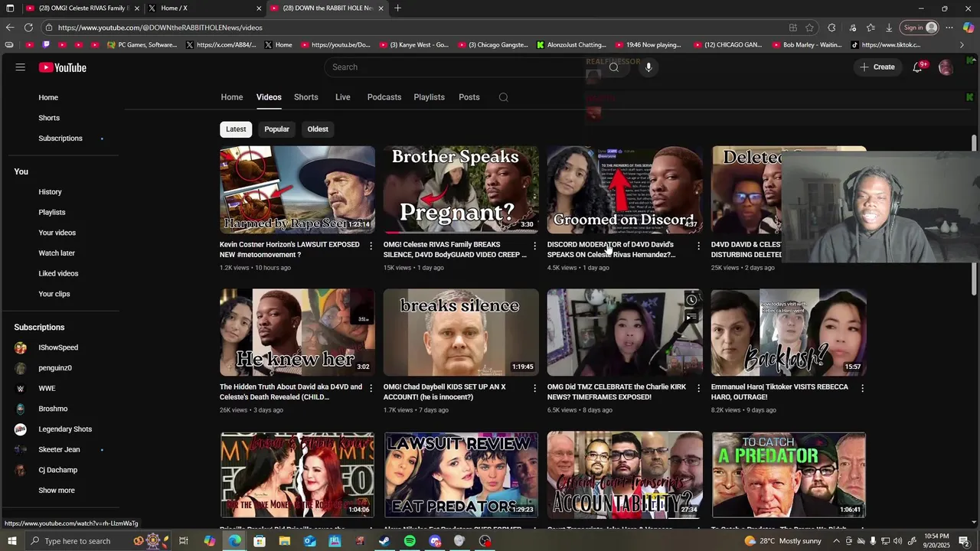Image resolution: width=980 pixels, height=551 pixels.
Task: Select the Popular sort chip
Action: [276, 129]
